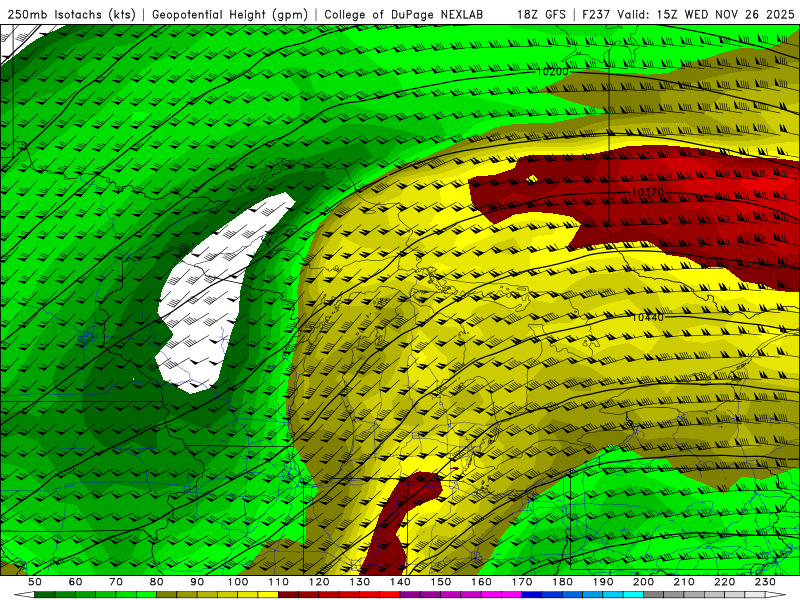Click the purple swatch just after 140
The height and width of the screenshot is (600, 800).
[410, 594]
